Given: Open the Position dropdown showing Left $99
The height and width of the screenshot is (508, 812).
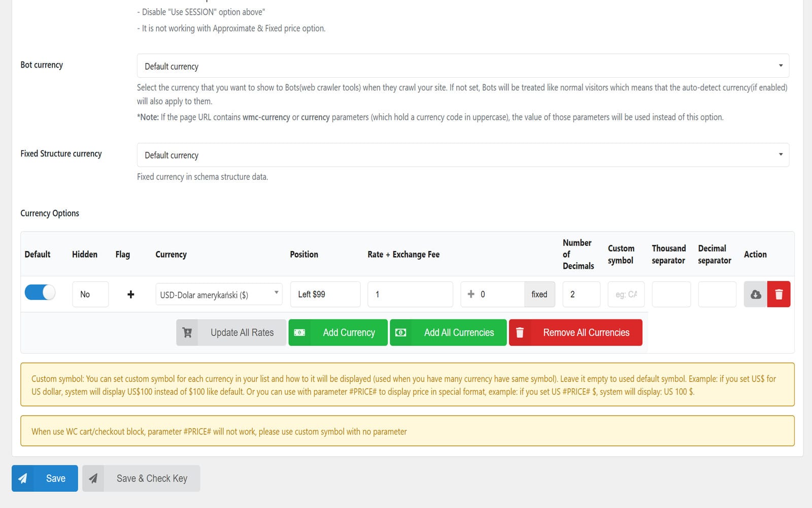Looking at the screenshot, I should coord(325,294).
